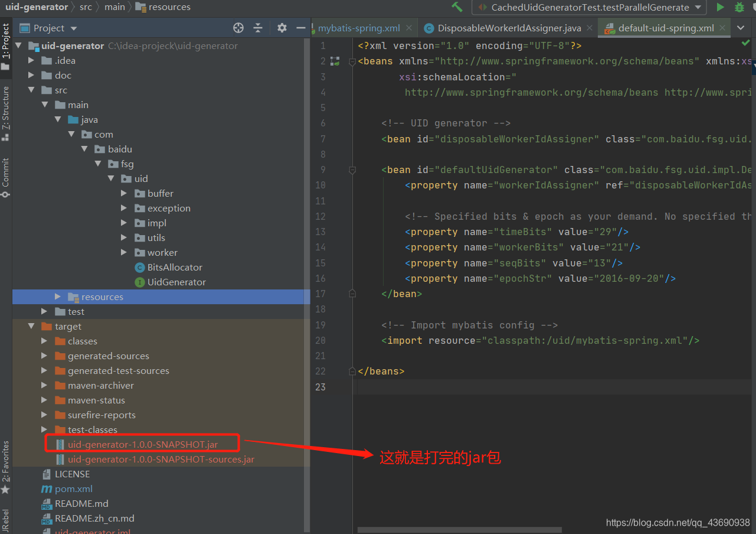The image size is (756, 534).
Task: Close the default-uid-spring.xml tab
Action: click(x=722, y=28)
